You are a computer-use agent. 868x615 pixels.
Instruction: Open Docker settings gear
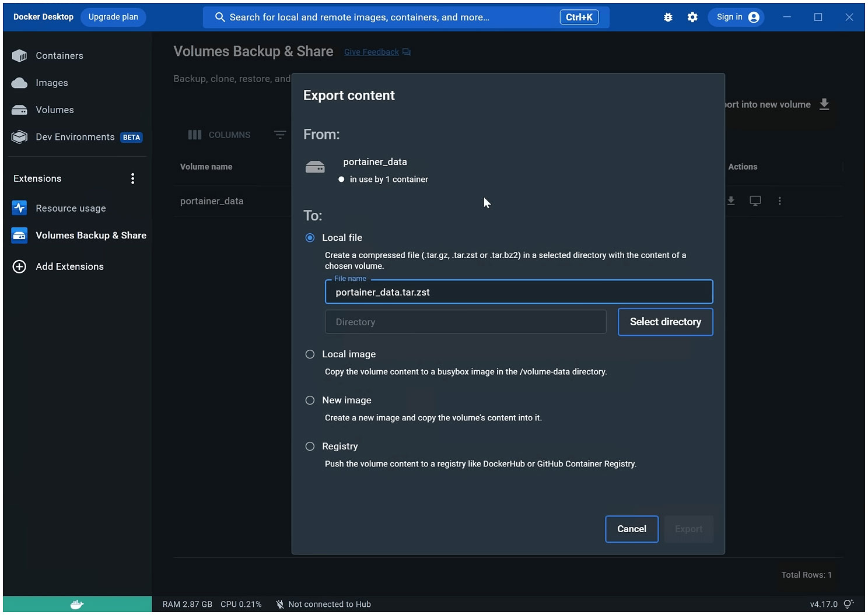pyautogui.click(x=692, y=17)
